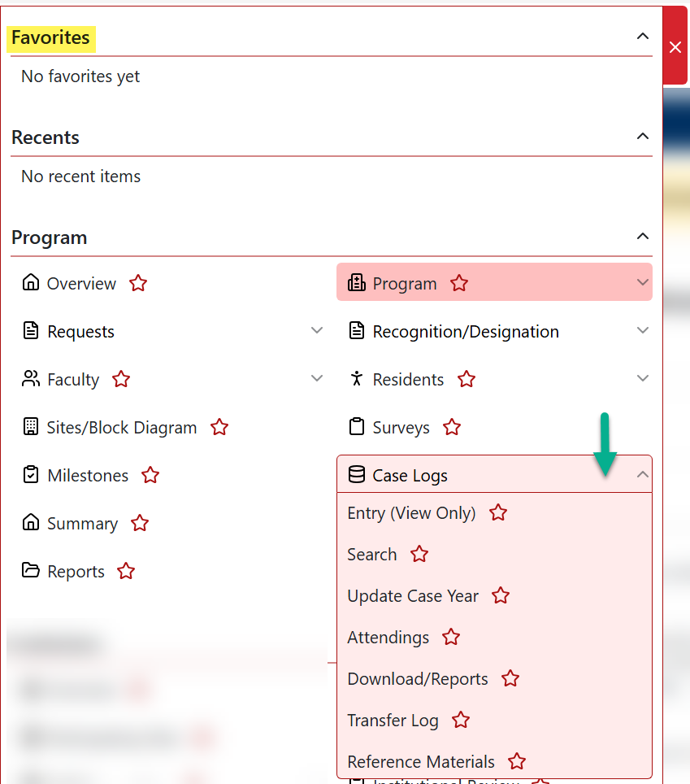This screenshot has height=784, width=690.
Task: Star the Download/Reports item
Action: (x=510, y=678)
